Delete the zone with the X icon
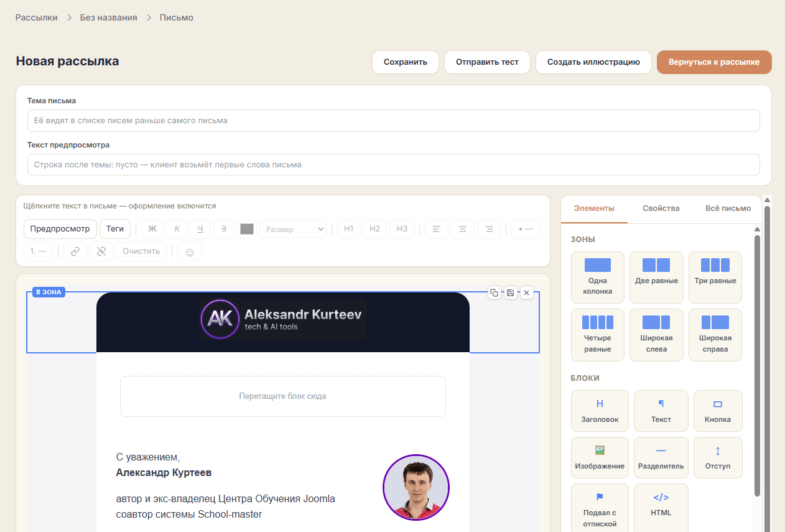 click(x=526, y=292)
